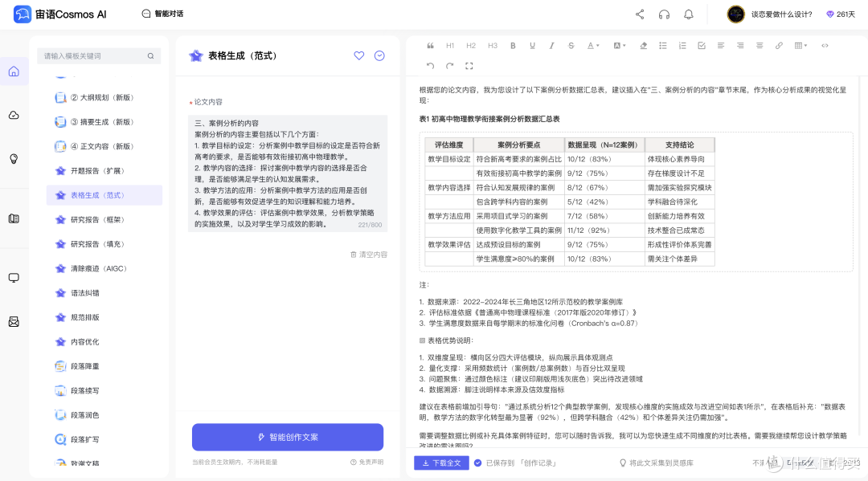This screenshot has width=868, height=481.
Task: Select 清除痕迹（AIGC） template
Action: [x=104, y=268]
